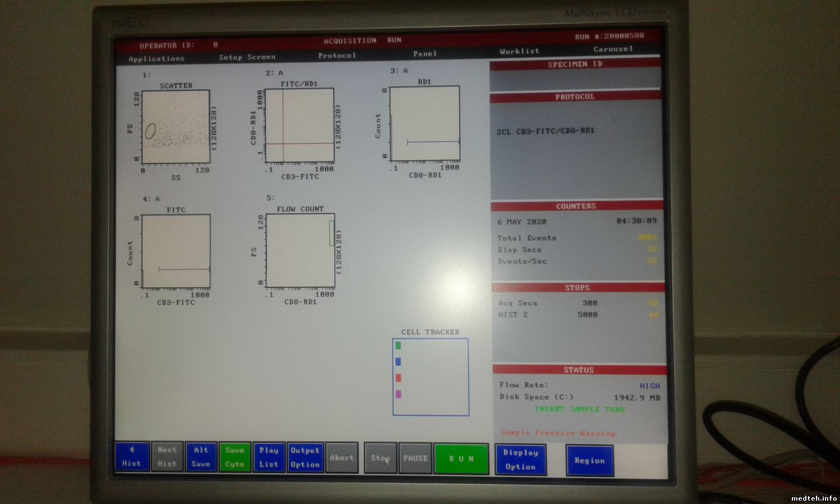Viewport: 840px width, 504px height.
Task: Select the Protocol menu item
Action: pyautogui.click(x=337, y=55)
